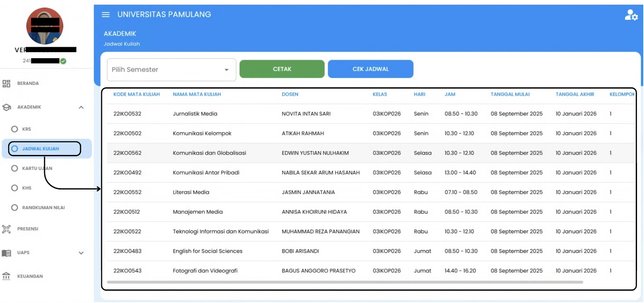Click course code 22IKO0543
The height and width of the screenshot is (303, 644).
(127, 271)
